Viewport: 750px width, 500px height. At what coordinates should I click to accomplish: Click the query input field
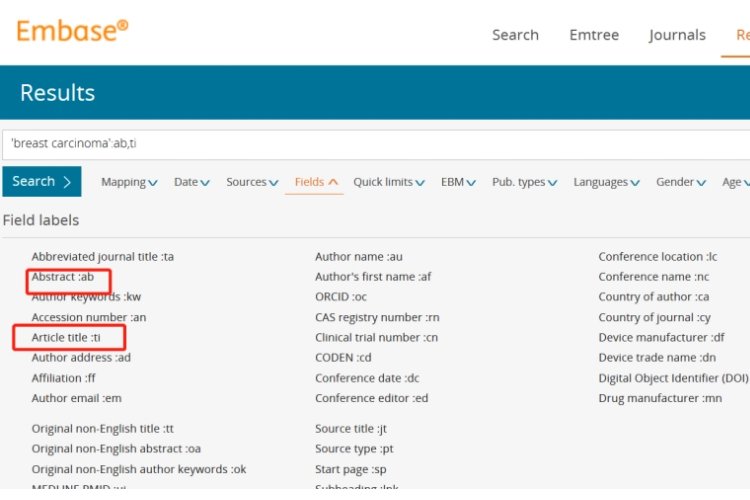[x=375, y=144]
